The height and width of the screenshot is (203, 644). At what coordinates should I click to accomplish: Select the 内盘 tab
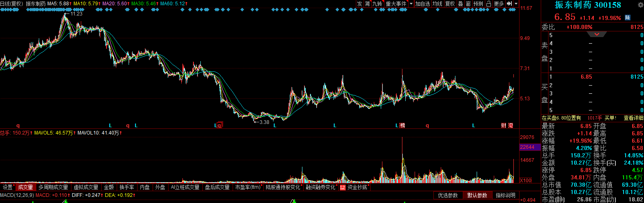click(x=145, y=187)
